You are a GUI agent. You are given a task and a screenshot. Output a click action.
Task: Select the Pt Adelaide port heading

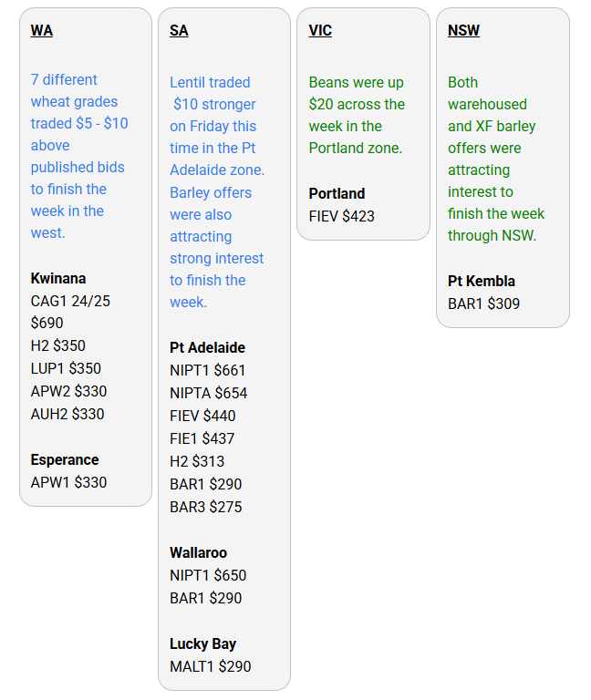coord(207,347)
